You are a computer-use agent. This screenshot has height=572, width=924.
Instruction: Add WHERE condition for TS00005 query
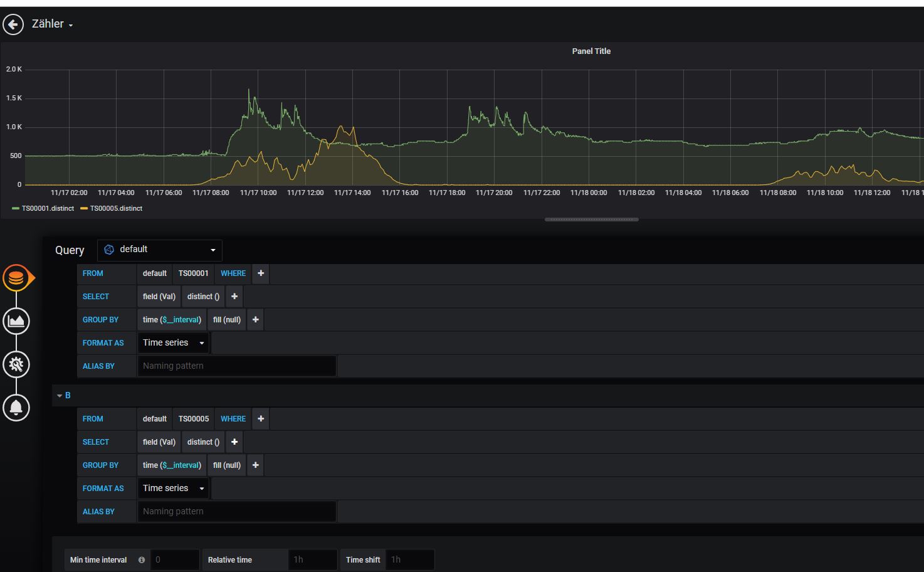[261, 419]
